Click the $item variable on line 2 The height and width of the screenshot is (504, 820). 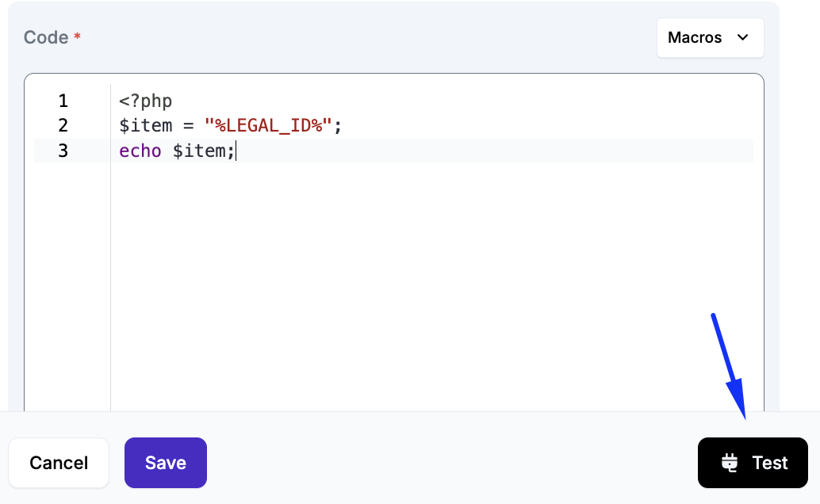click(146, 126)
